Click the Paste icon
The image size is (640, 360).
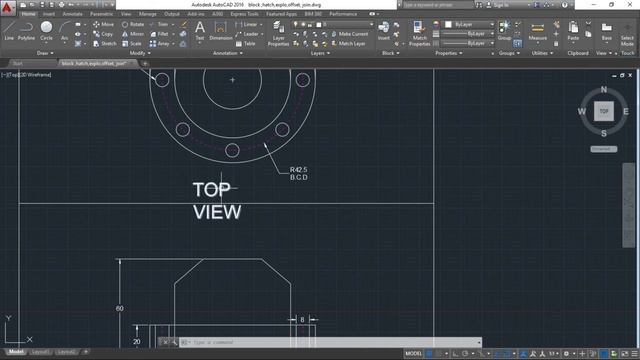(573, 31)
